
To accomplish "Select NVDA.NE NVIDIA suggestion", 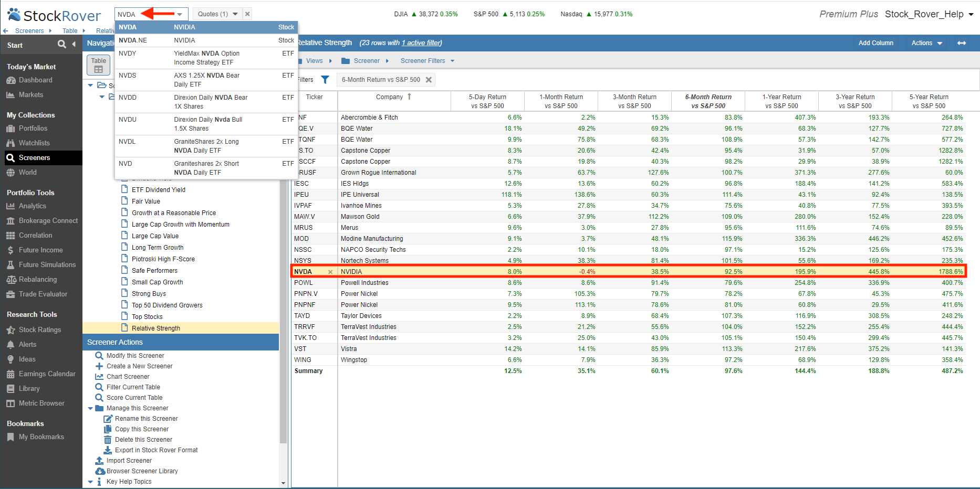I will (x=206, y=40).
